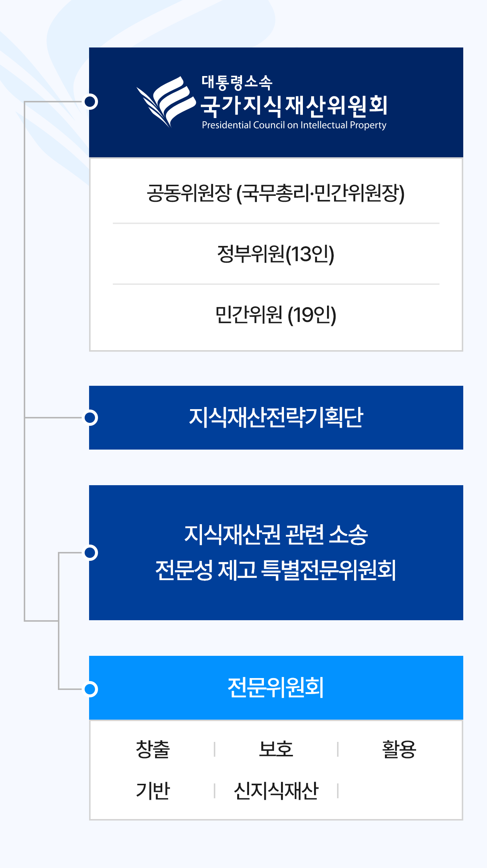
Task: Click the circle node beside 지식재산전략기획단
Action: [x=91, y=418]
